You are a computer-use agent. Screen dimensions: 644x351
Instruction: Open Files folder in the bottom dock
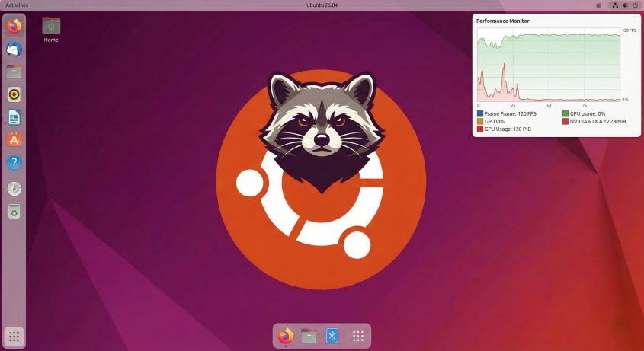pos(309,337)
